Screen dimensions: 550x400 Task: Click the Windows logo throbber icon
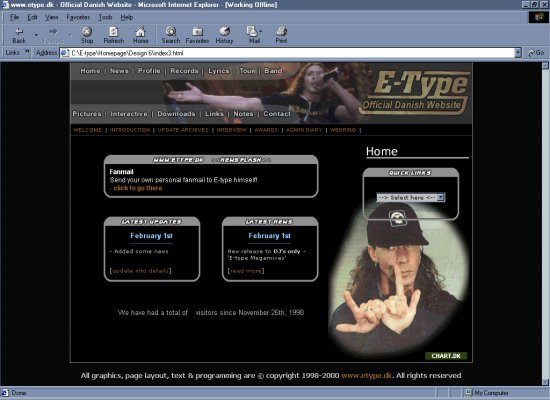pyautogui.click(x=538, y=17)
